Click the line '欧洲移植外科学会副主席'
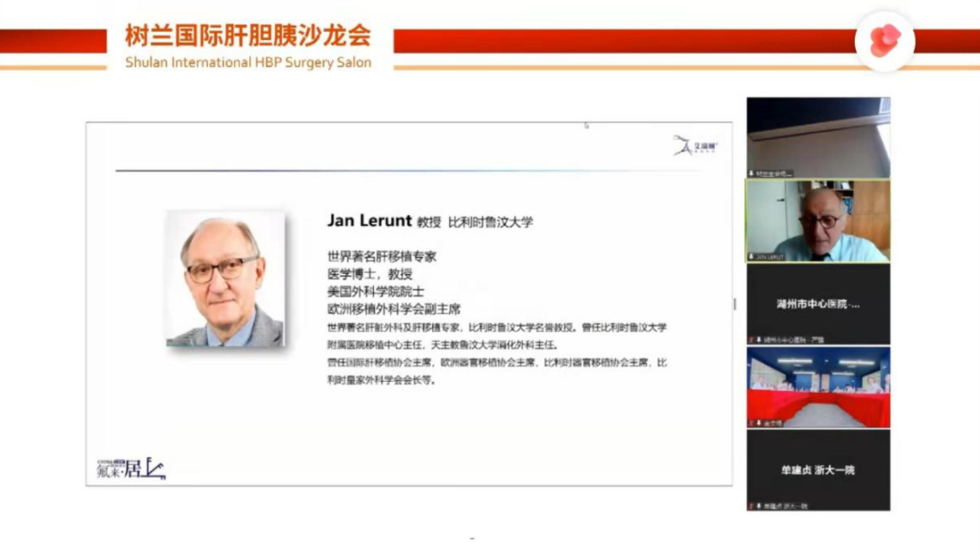Viewport: 980px width, 556px height. 394,308
